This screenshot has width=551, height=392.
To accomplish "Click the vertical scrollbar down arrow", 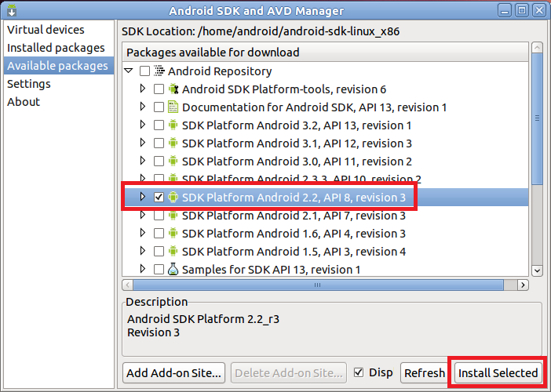I will tap(537, 270).
